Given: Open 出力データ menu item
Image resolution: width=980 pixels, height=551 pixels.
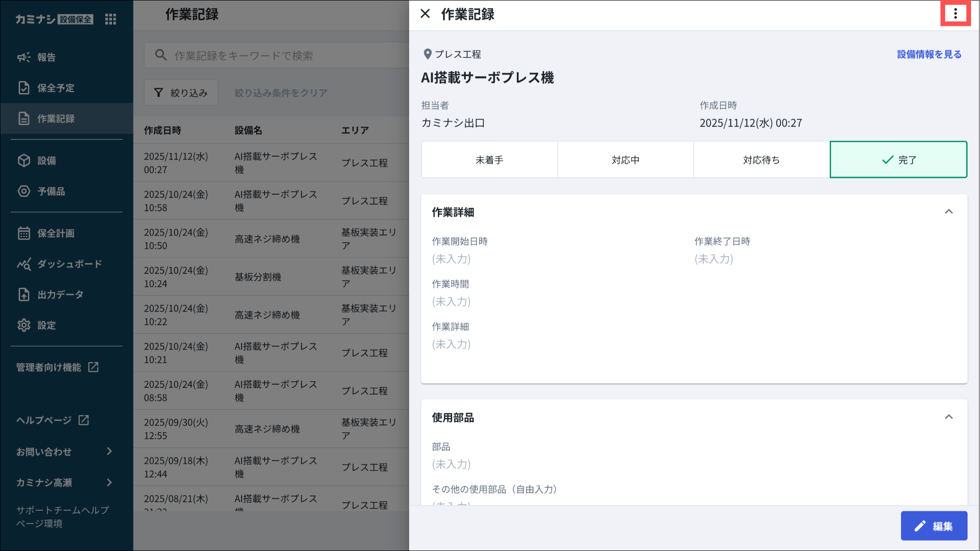Looking at the screenshot, I should pos(60,295).
